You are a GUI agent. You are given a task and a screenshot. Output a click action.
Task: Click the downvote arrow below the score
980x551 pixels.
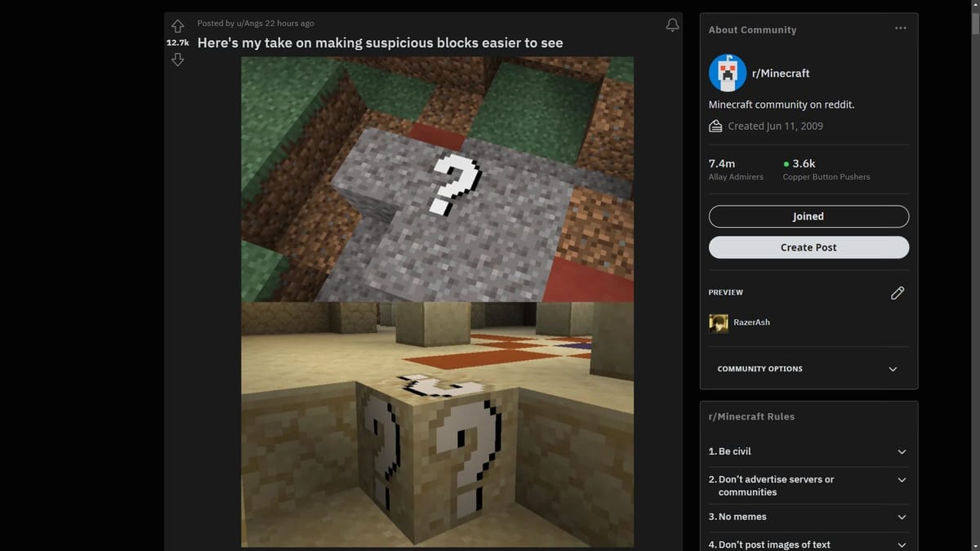coord(177,59)
